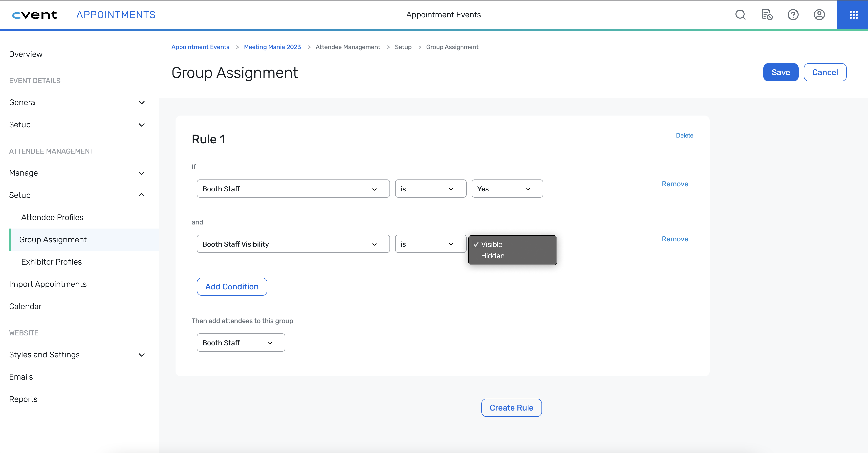The image size is (868, 453).
Task: Remove the Booth Staff Visibility condition
Action: pyautogui.click(x=675, y=239)
